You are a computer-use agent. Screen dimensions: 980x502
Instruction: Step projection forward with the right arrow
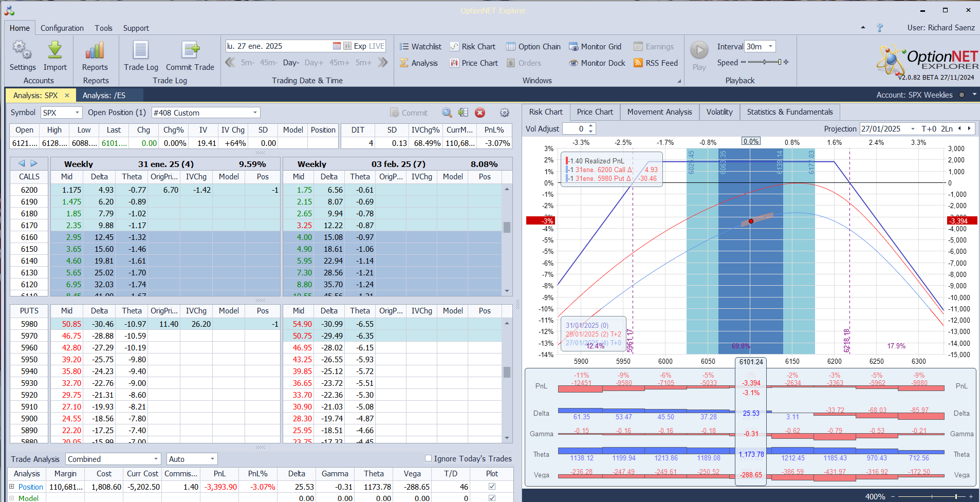point(969,128)
